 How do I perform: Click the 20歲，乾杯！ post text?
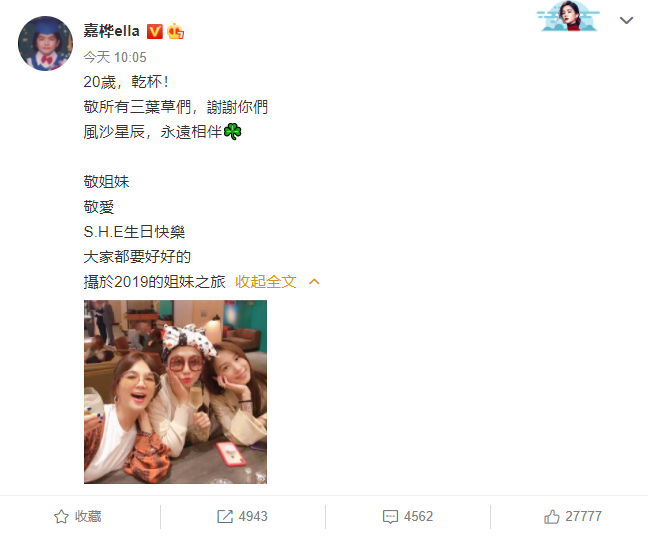point(126,82)
